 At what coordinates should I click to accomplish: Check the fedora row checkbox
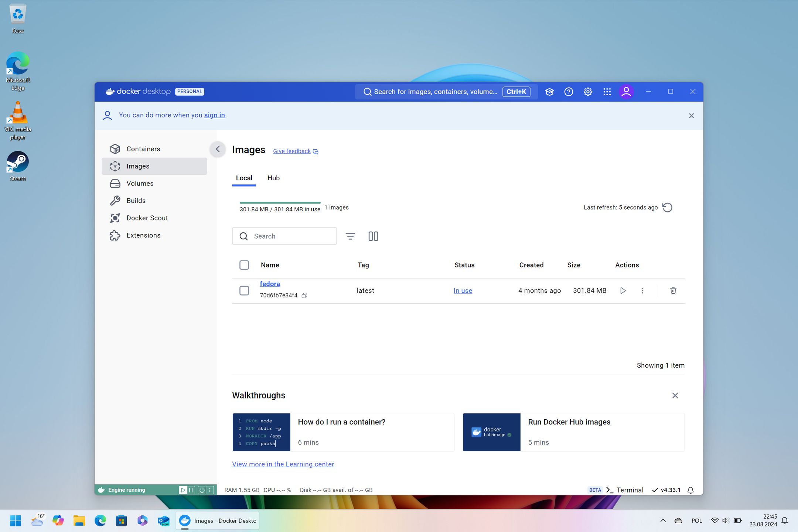pyautogui.click(x=244, y=291)
